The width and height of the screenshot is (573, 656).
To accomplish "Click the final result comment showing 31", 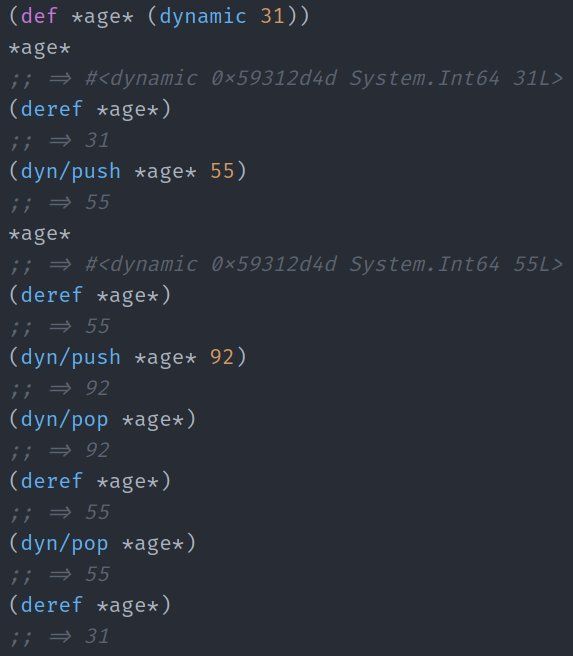I will [x=59, y=636].
